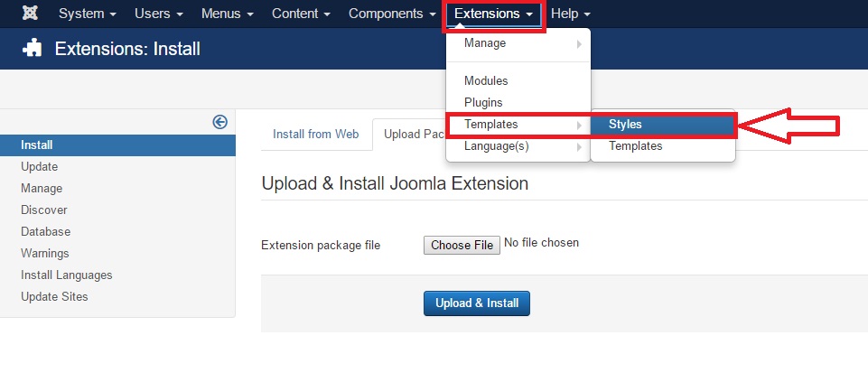Open the Content menu
The image size is (868, 373).
301,14
